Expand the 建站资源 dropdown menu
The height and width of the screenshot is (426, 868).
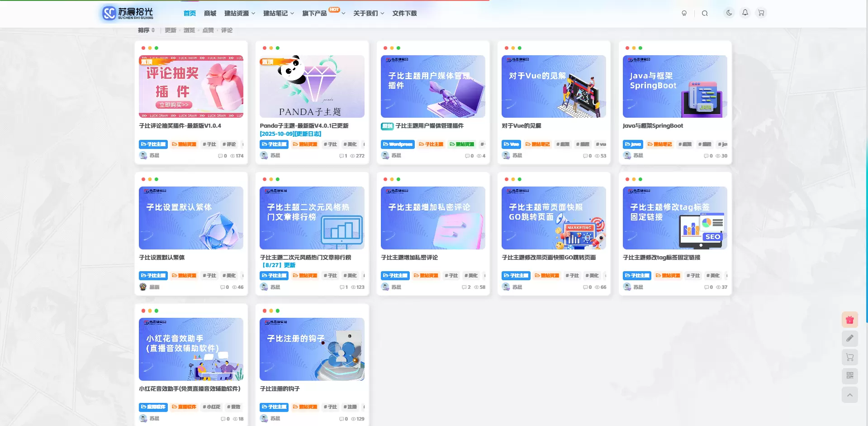tap(240, 13)
